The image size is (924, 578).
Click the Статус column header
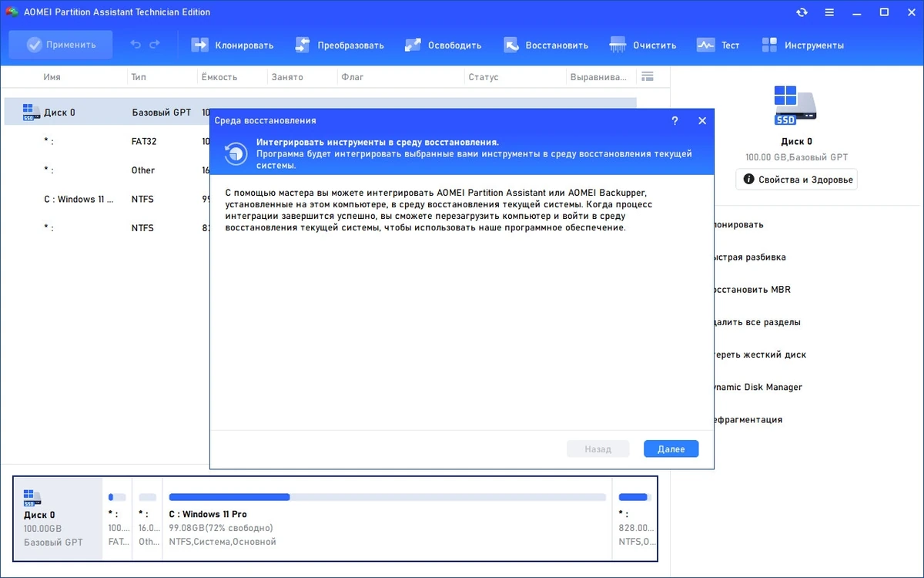(x=483, y=77)
